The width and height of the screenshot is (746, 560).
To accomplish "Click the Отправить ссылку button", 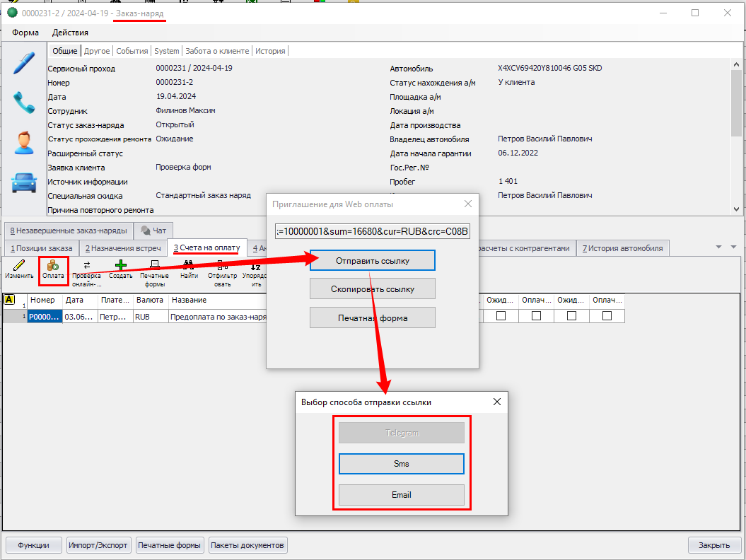I will [x=372, y=260].
